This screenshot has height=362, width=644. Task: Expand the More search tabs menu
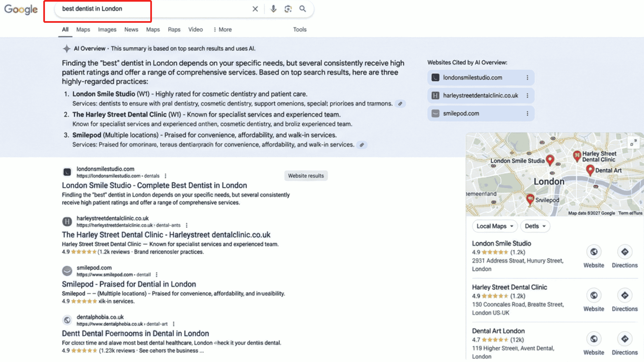coord(223,29)
